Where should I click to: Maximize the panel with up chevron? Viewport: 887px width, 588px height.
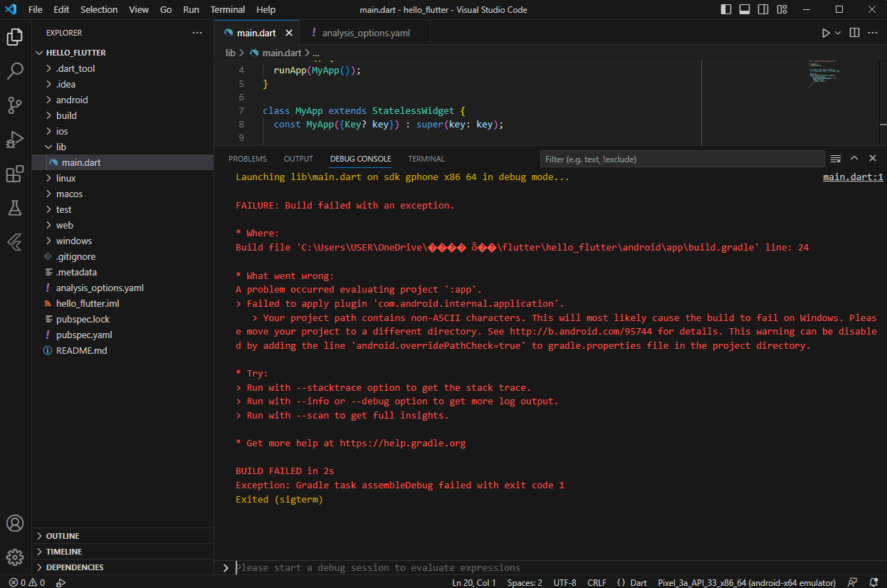(x=854, y=159)
